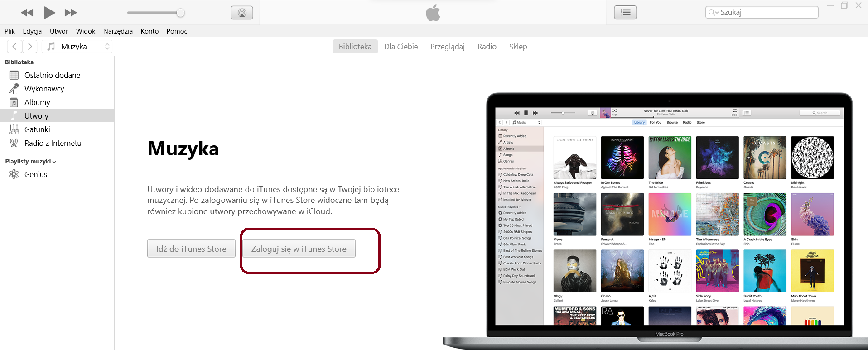Switch to the Radio tab

(487, 47)
